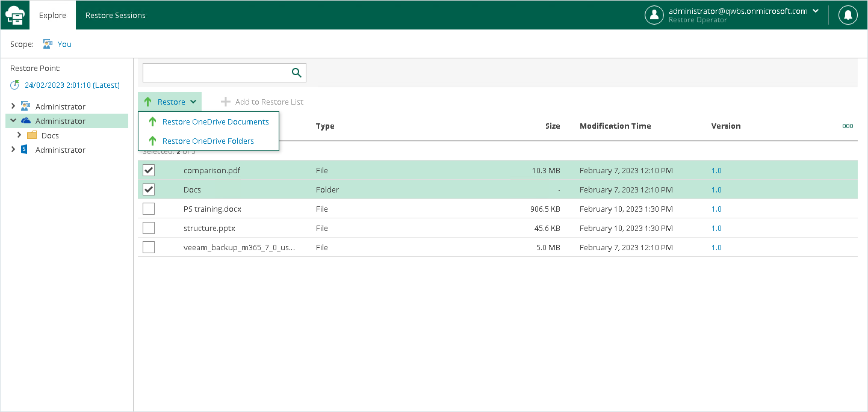Switch to the Restore Sessions tab
This screenshot has width=868, height=412.
[116, 15]
